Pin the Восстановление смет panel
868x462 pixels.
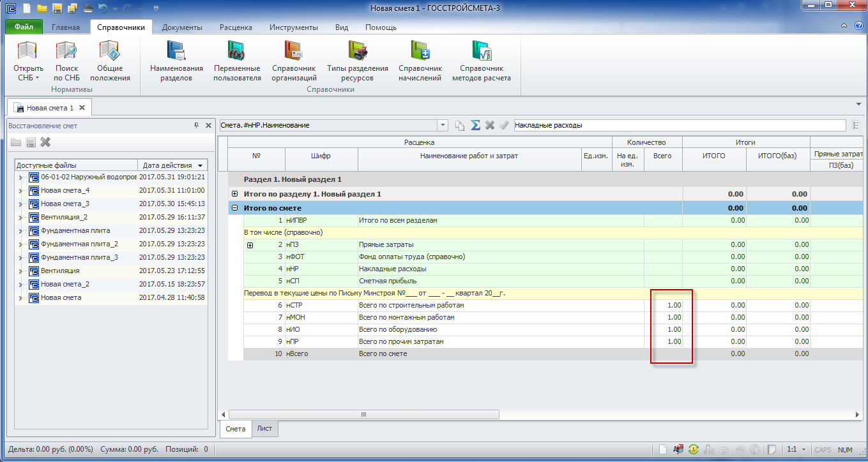pyautogui.click(x=196, y=126)
